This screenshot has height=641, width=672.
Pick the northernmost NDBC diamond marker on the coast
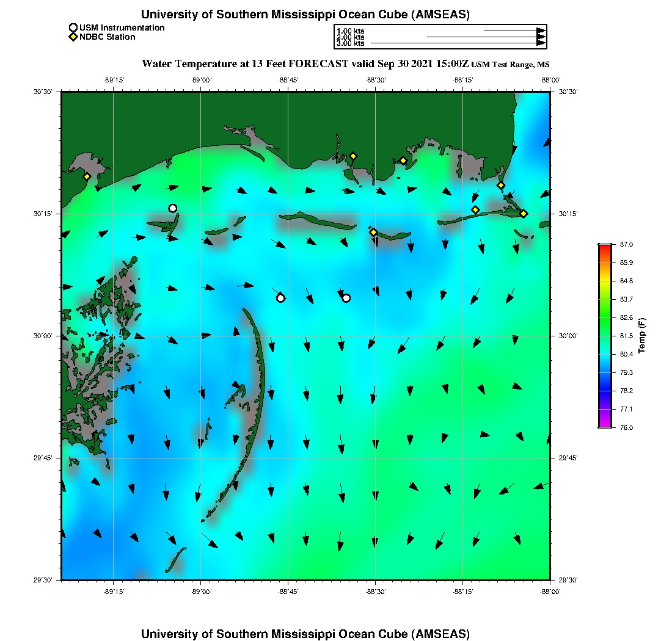pos(352,156)
